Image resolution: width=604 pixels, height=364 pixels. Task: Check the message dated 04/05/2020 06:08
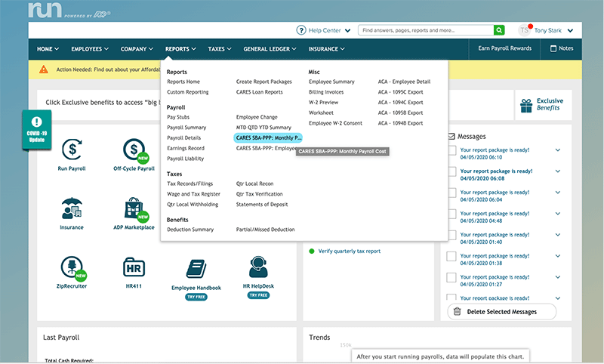coord(451,171)
